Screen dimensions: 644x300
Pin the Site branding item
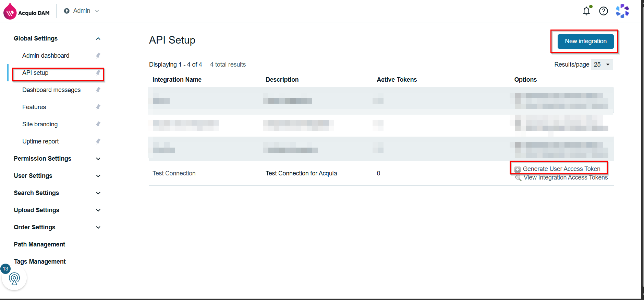click(98, 124)
